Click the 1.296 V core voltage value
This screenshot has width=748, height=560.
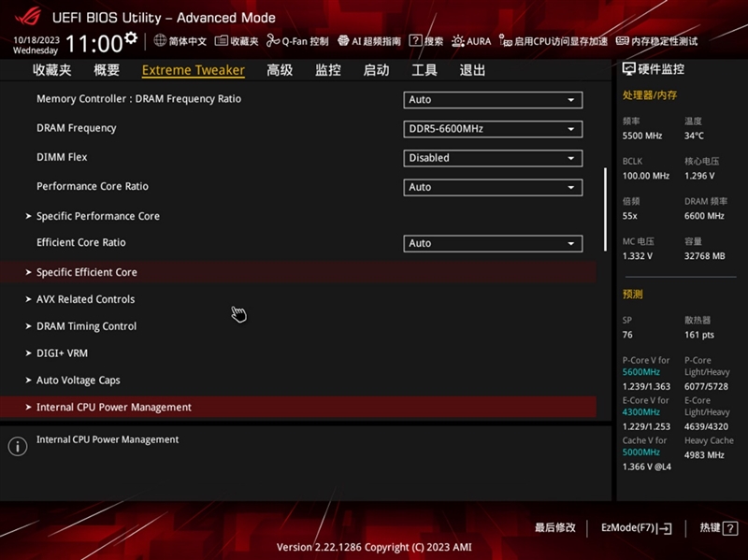699,176
